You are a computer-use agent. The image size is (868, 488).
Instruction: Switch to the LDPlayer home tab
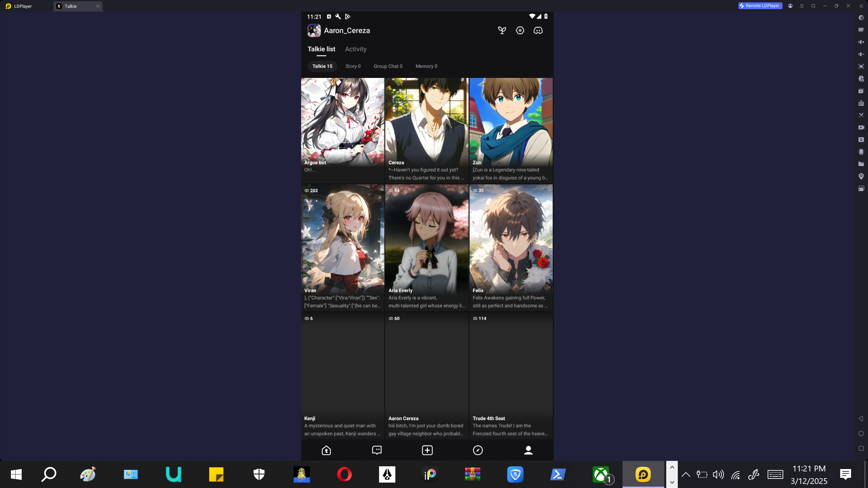(19, 6)
